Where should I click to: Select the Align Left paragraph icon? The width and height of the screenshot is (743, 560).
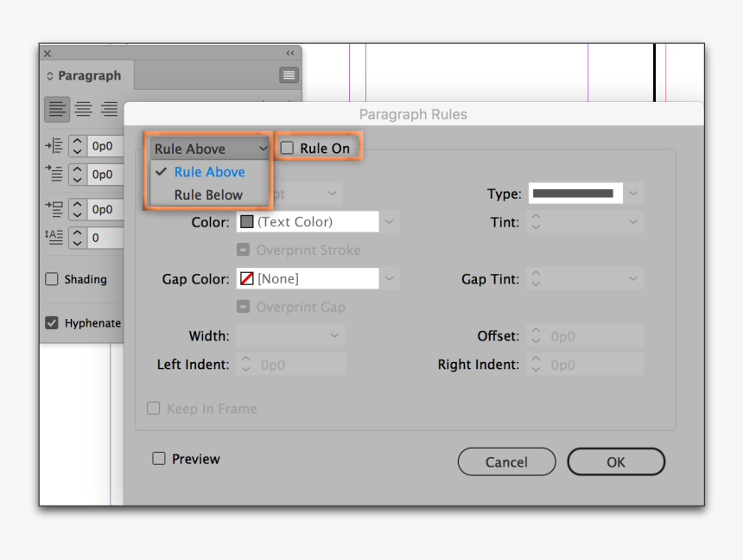(58, 109)
